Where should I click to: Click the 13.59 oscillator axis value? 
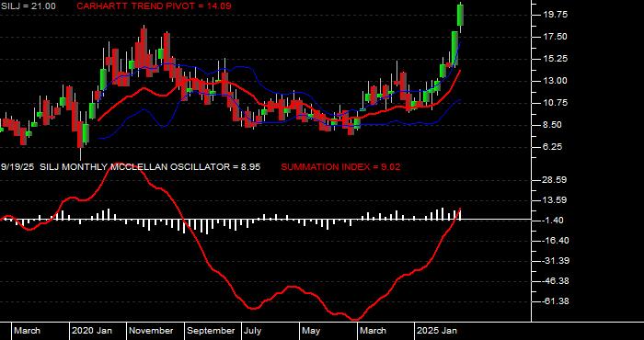[x=555, y=200]
